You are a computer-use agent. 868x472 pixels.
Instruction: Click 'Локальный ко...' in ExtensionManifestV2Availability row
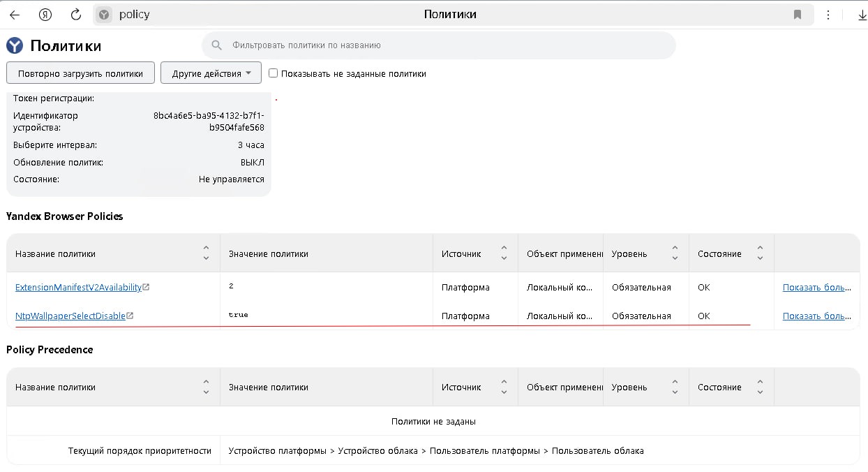[560, 287]
